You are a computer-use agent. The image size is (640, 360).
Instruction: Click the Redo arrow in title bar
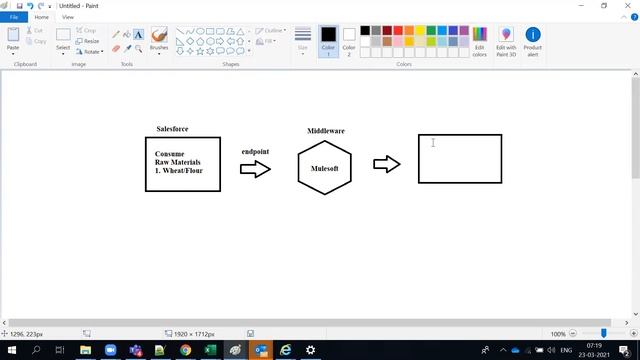pyautogui.click(x=41, y=6)
